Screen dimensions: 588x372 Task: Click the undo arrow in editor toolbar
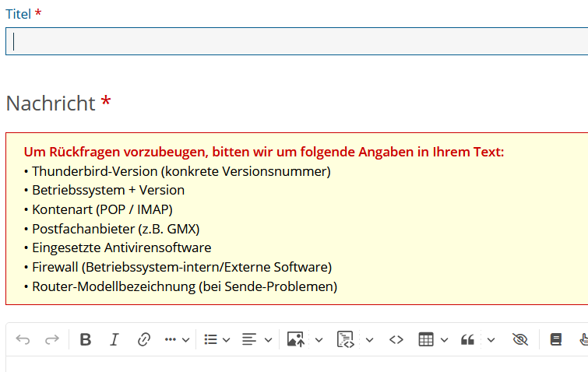tap(23, 339)
